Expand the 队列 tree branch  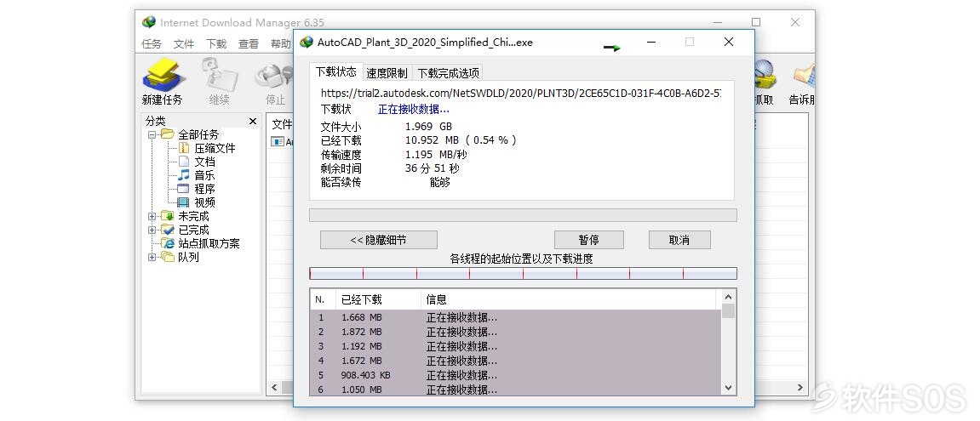click(152, 257)
